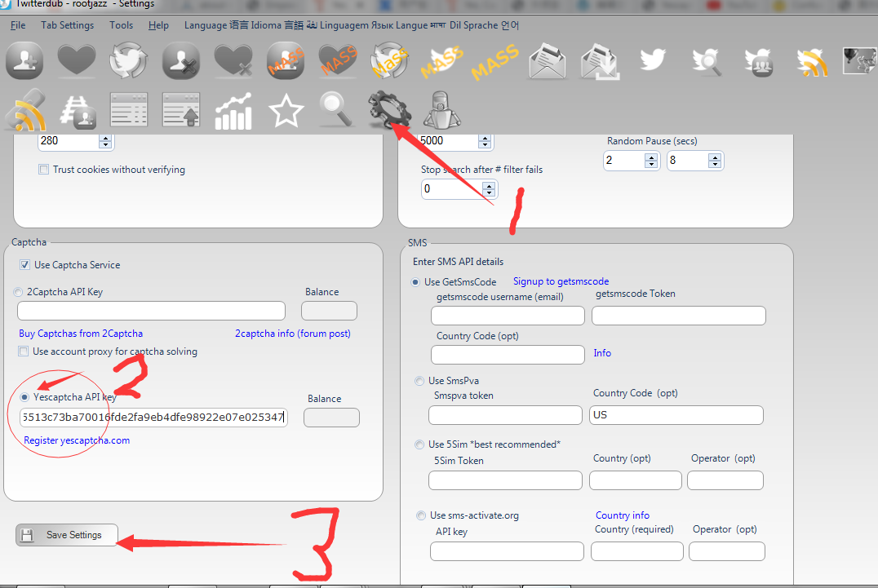The width and height of the screenshot is (878, 588).
Task: Increase Stop search after filter fails value
Action: pos(490,186)
